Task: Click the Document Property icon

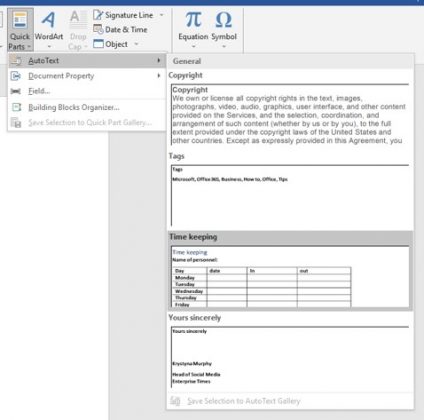Action: click(16, 76)
